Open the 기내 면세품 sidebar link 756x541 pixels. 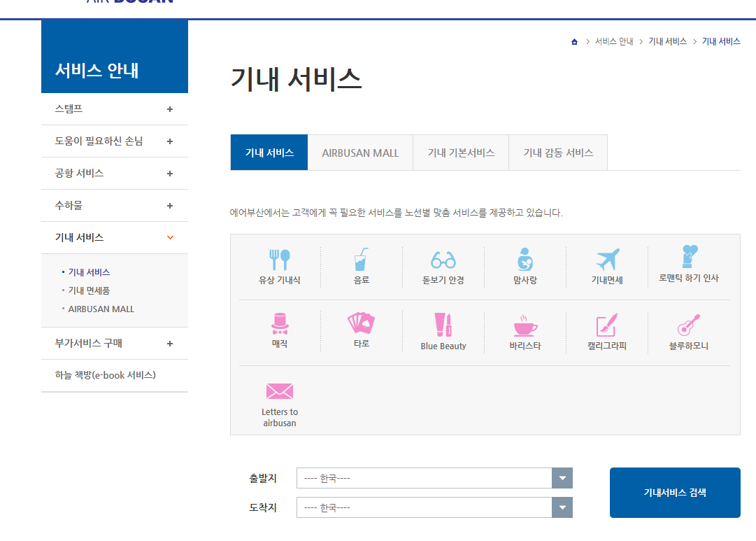pos(90,290)
